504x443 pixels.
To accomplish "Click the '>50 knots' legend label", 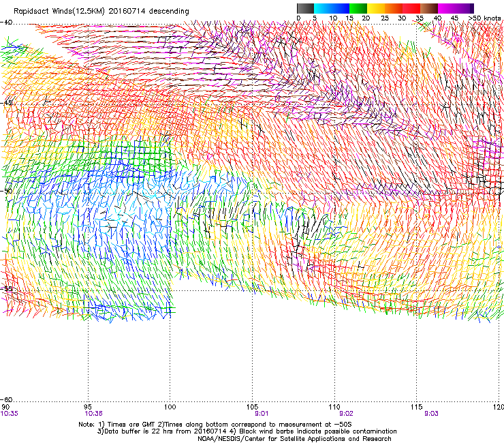I will [x=484, y=18].
